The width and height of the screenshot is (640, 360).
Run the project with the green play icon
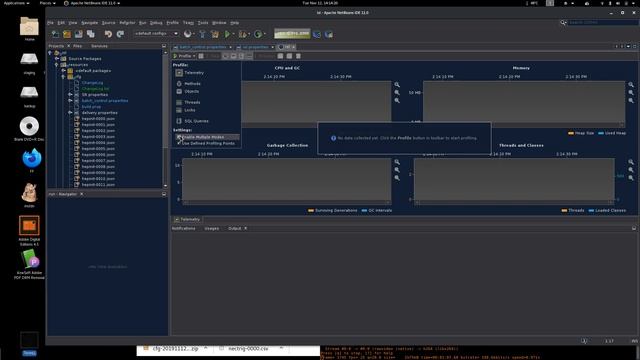(227, 34)
